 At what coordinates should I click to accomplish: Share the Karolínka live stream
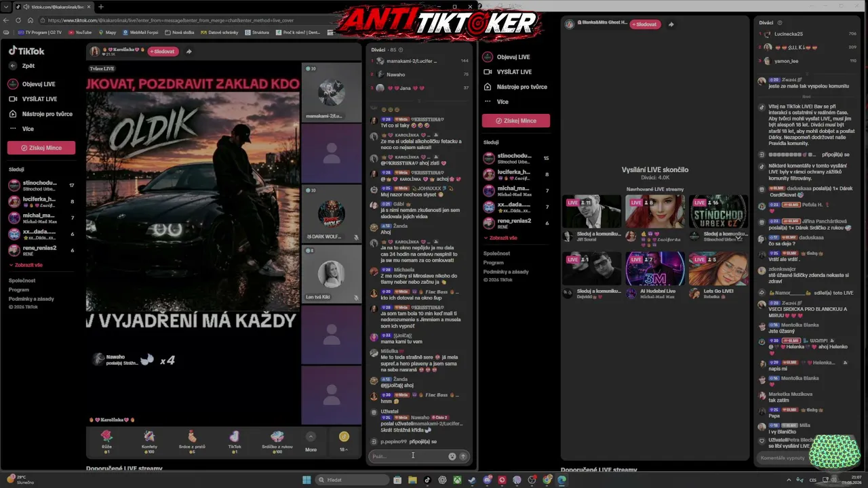[x=189, y=52]
